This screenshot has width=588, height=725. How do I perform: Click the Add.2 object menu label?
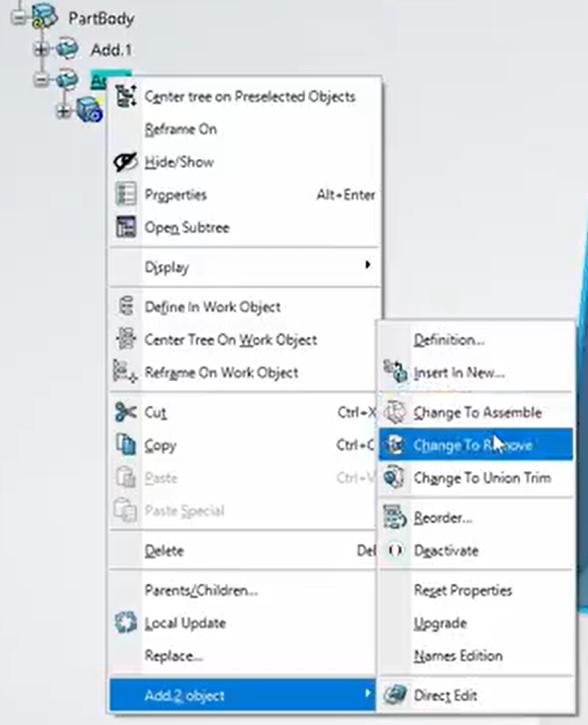click(x=184, y=695)
